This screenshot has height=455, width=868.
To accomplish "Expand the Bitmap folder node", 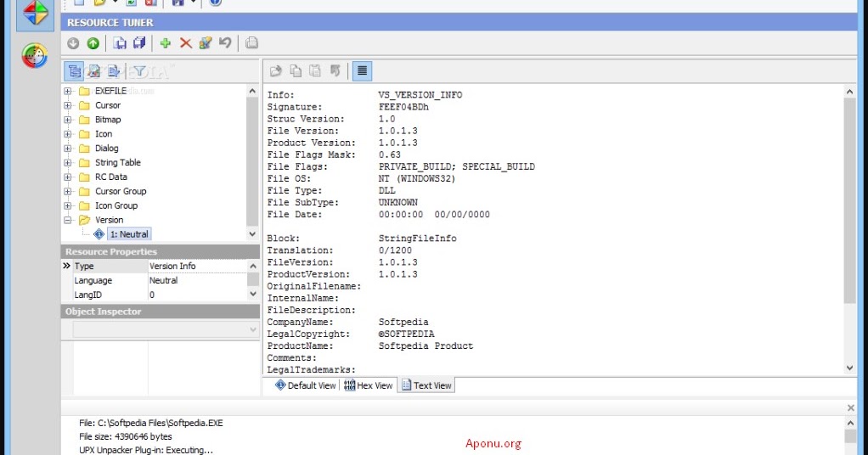I will [x=68, y=120].
